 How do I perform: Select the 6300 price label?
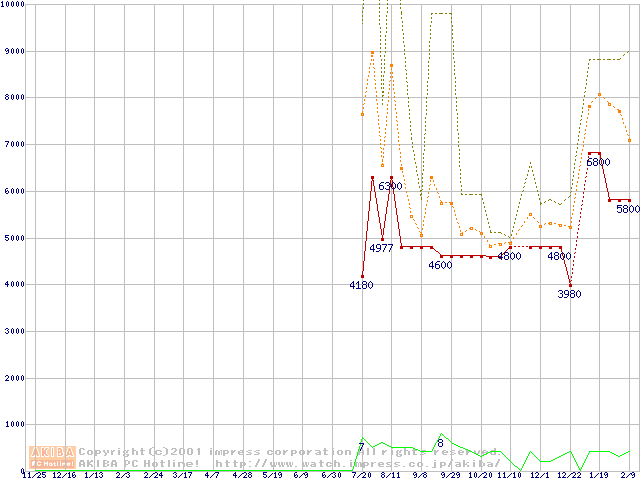390,187
